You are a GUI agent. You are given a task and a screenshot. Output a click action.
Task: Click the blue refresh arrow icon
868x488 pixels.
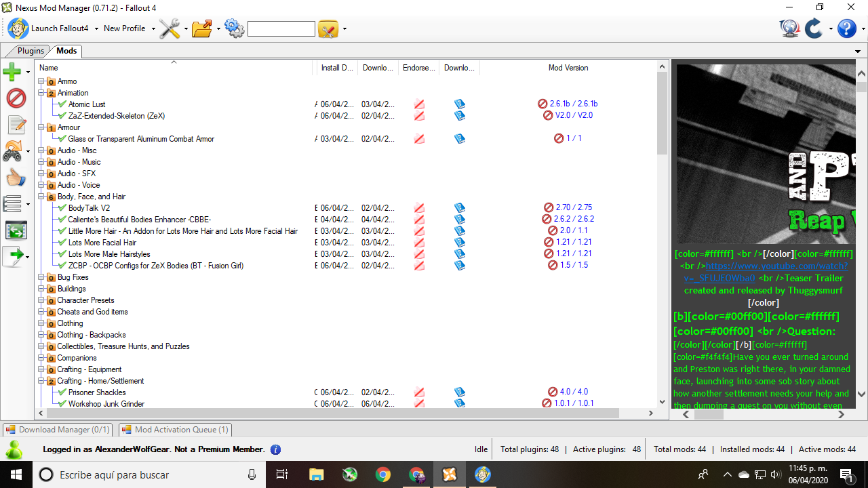814,28
